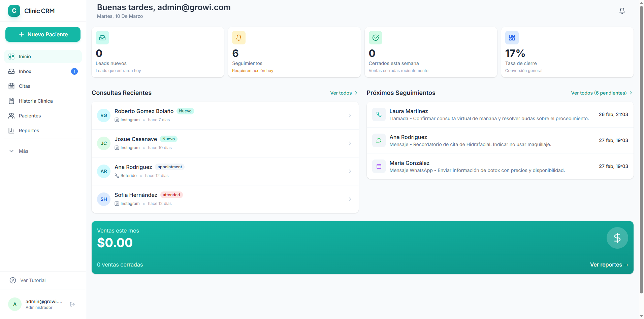The width and height of the screenshot is (644, 319).
Task: Click the RG avatar of Roberto Gomez
Action: [104, 115]
